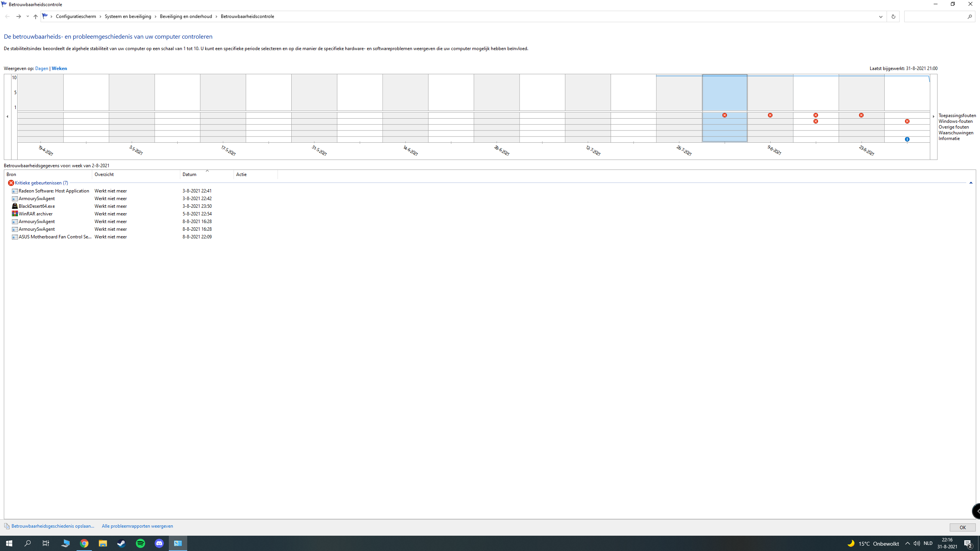Click the blue information icon in chart
This screenshot has height=551, width=980.
click(907, 139)
